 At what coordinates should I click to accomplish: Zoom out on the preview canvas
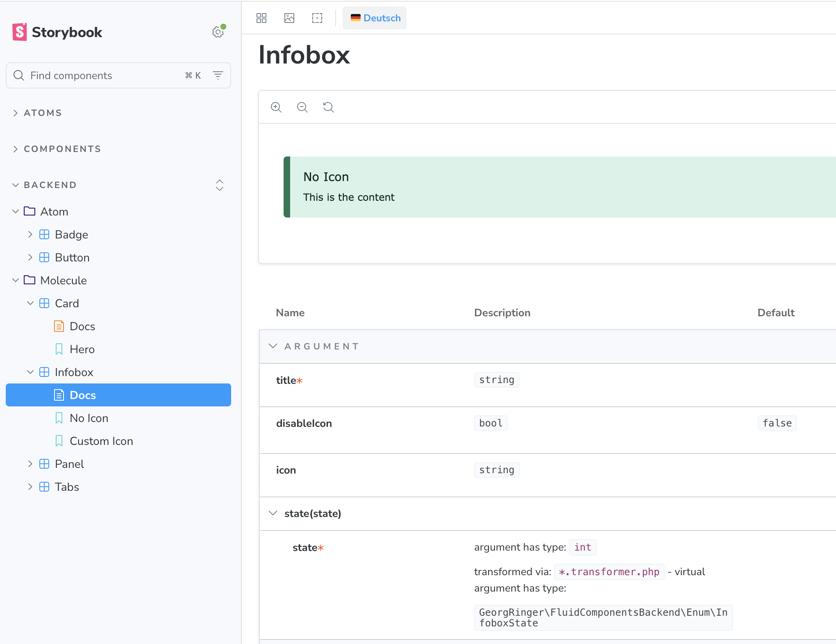tap(302, 107)
